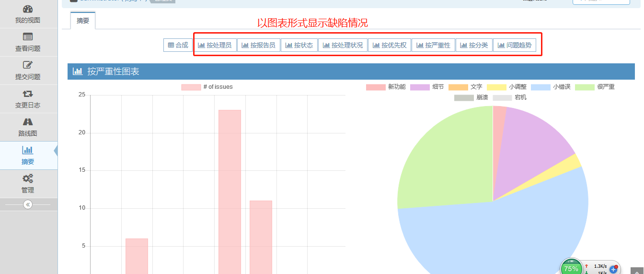
Task: Click the tallest bar in the bar chart
Action: tap(230, 192)
